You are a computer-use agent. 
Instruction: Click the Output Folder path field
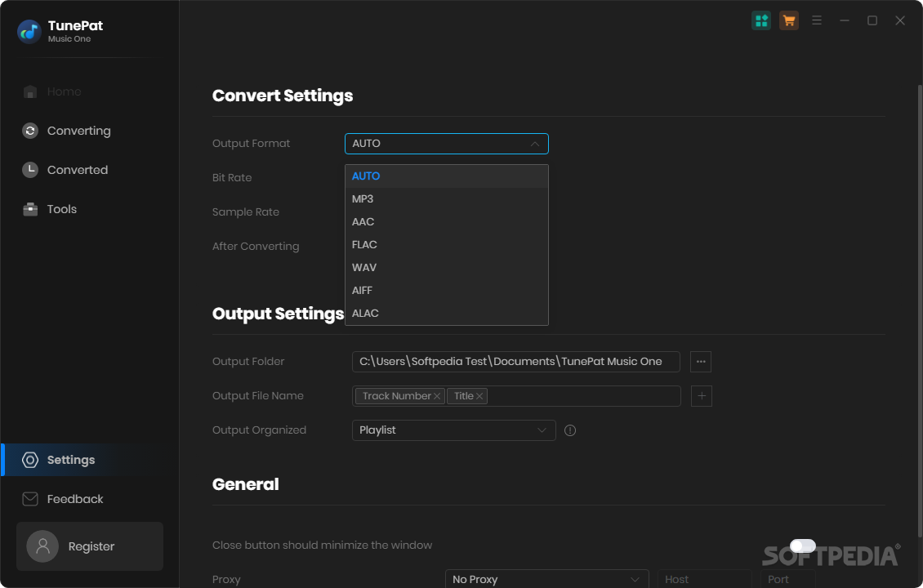tap(515, 362)
